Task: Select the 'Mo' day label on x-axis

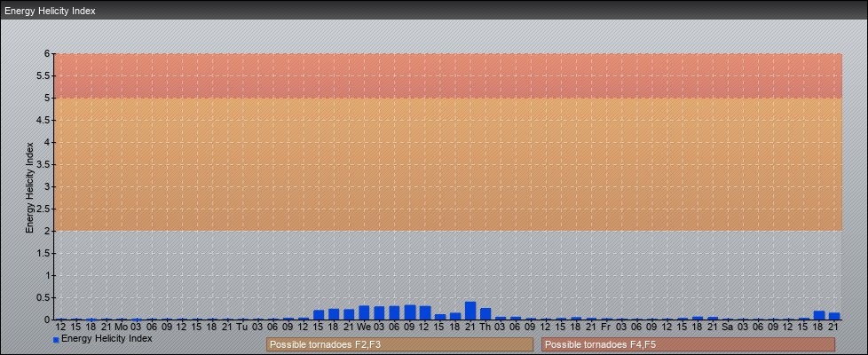Action: 121,327
